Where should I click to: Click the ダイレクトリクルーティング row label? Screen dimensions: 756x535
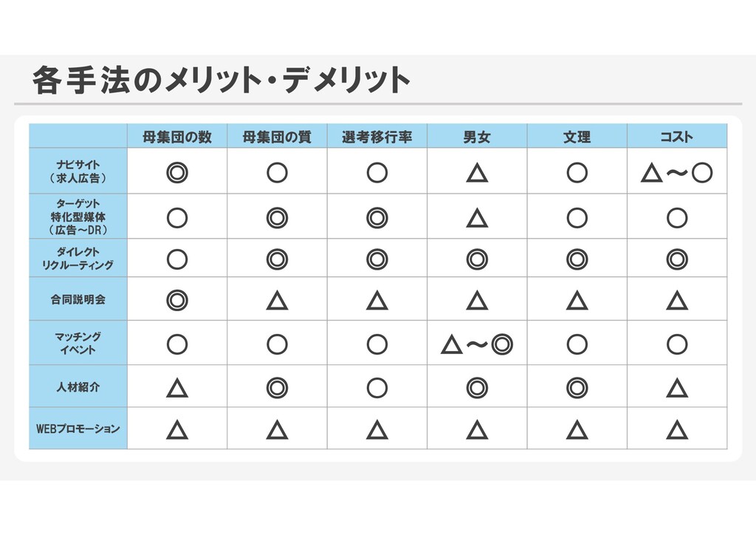78,258
